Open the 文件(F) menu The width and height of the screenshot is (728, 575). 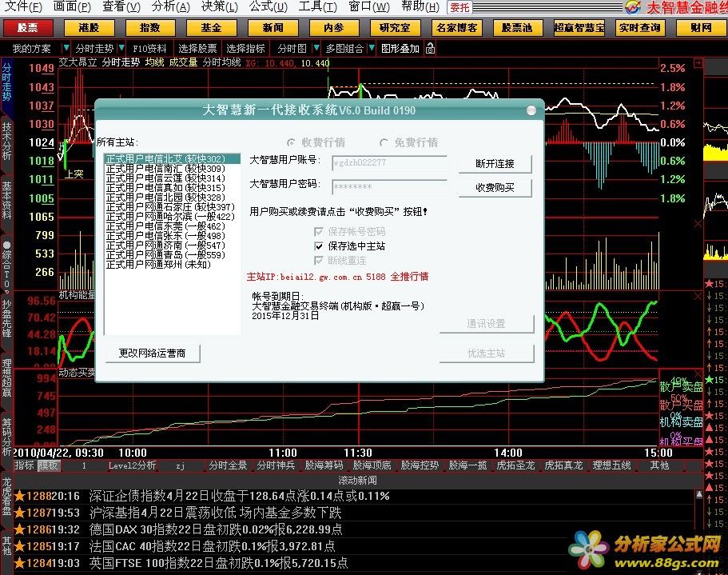coord(22,6)
